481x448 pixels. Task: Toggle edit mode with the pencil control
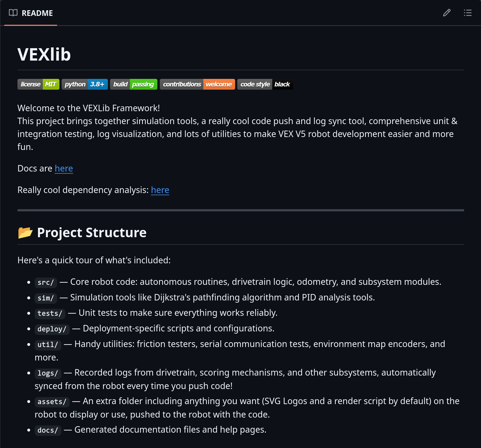tap(447, 13)
